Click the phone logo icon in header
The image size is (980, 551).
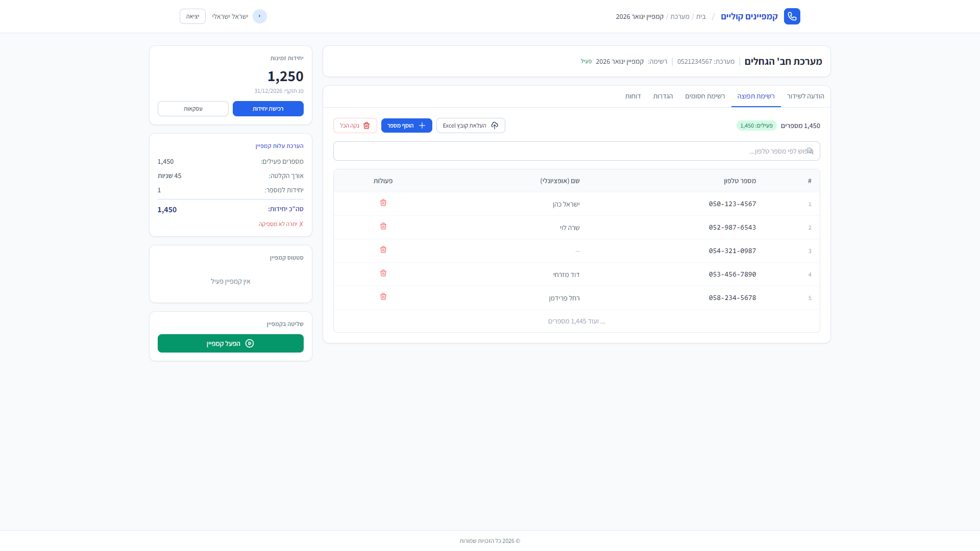[x=792, y=16]
